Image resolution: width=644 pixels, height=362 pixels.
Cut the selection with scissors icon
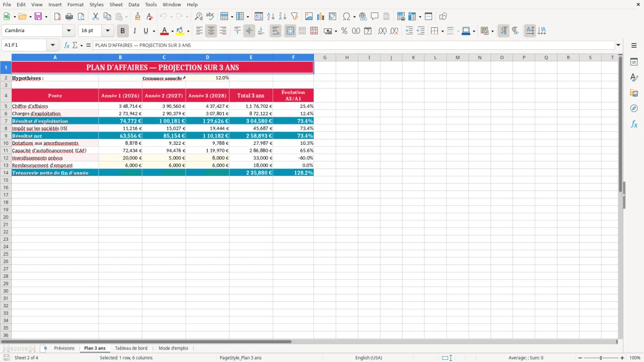(x=96, y=17)
